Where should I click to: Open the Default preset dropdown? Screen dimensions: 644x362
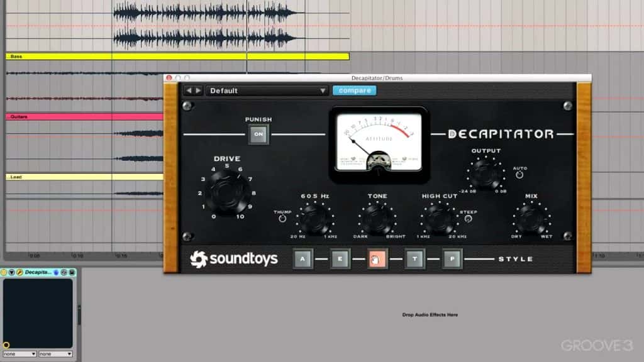(268, 90)
